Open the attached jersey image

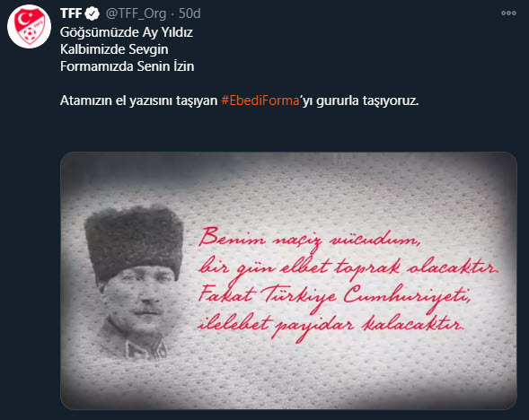coord(289,281)
